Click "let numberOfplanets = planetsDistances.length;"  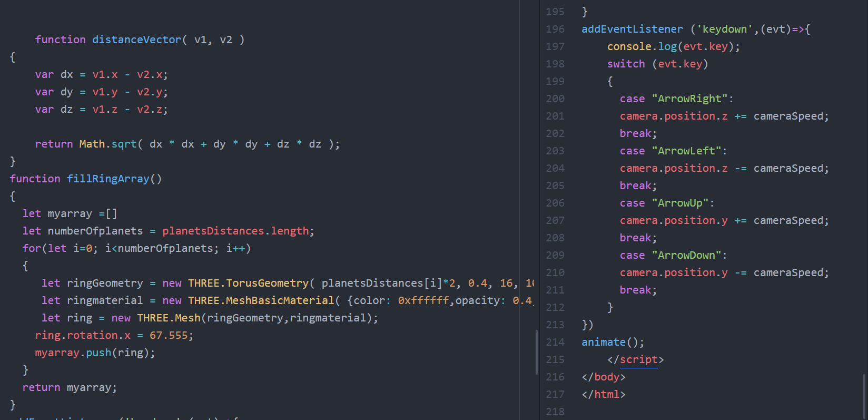click(x=168, y=231)
